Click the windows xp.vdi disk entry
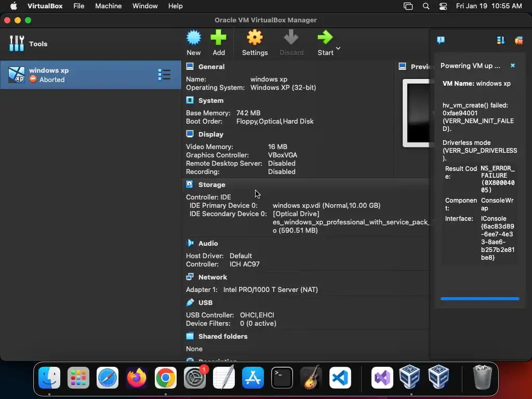The height and width of the screenshot is (399, 532). click(x=326, y=206)
